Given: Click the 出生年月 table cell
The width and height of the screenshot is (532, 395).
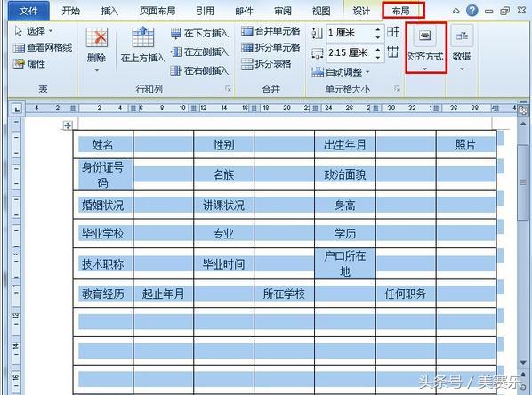Looking at the screenshot, I should (x=344, y=144).
